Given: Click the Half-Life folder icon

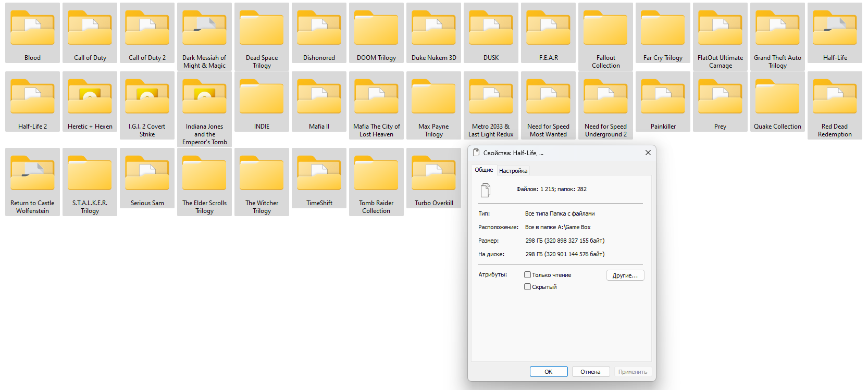Looking at the screenshot, I should 835,28.
